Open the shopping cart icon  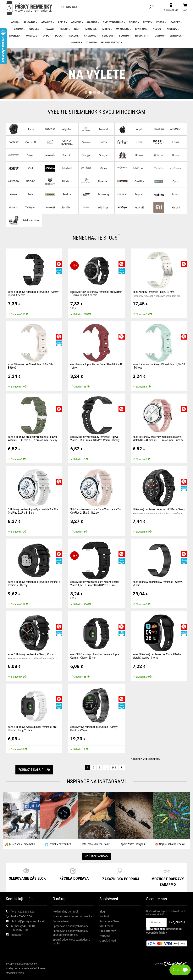pyautogui.click(x=185, y=5)
